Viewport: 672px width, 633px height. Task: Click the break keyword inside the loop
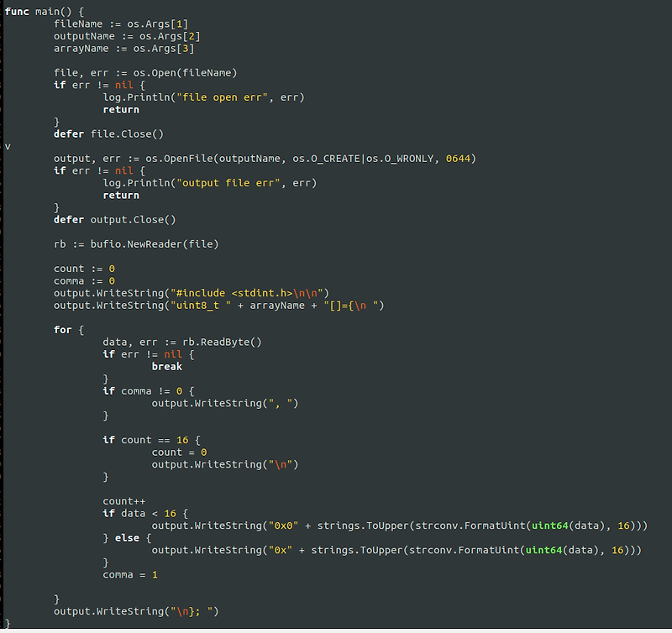[x=166, y=366]
